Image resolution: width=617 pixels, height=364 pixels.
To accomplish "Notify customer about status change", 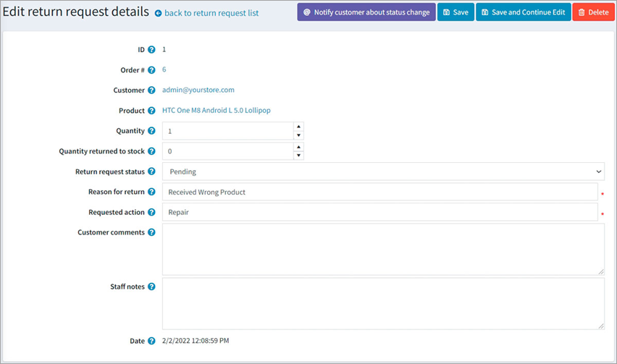I will (x=366, y=12).
